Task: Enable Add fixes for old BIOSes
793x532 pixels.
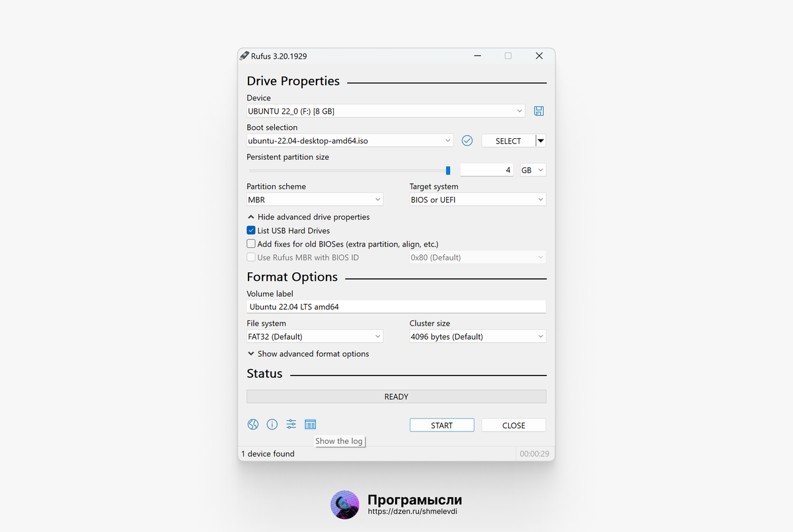Action: 251,244
